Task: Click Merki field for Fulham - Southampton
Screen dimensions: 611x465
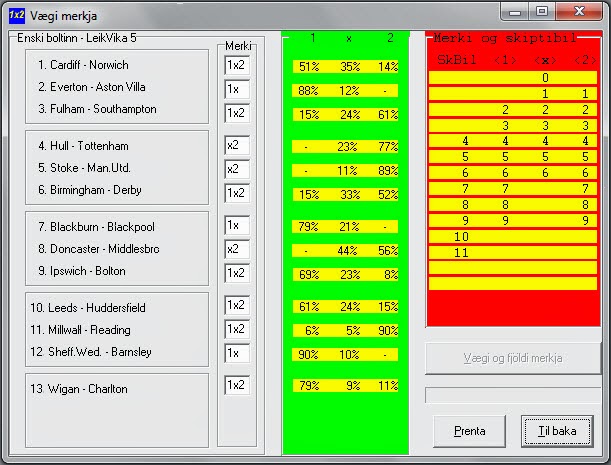Action: [237, 113]
